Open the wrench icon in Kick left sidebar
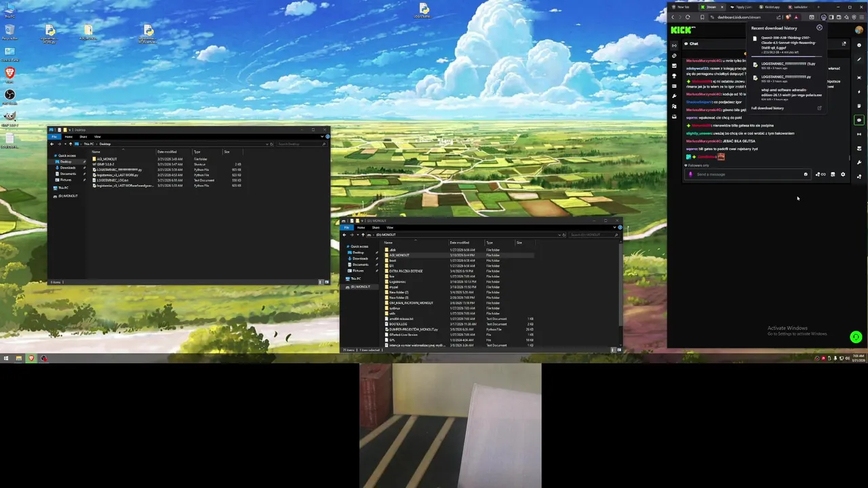This screenshot has height=488, width=868. tap(674, 96)
